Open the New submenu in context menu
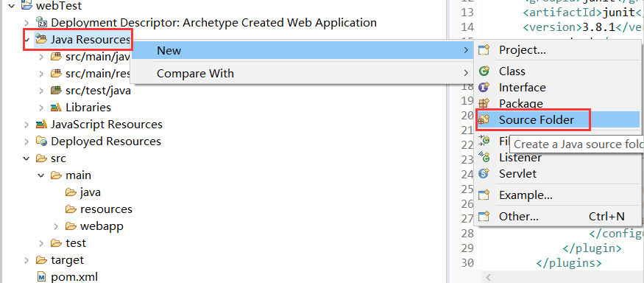The width and height of the screenshot is (644, 283). tap(302, 50)
